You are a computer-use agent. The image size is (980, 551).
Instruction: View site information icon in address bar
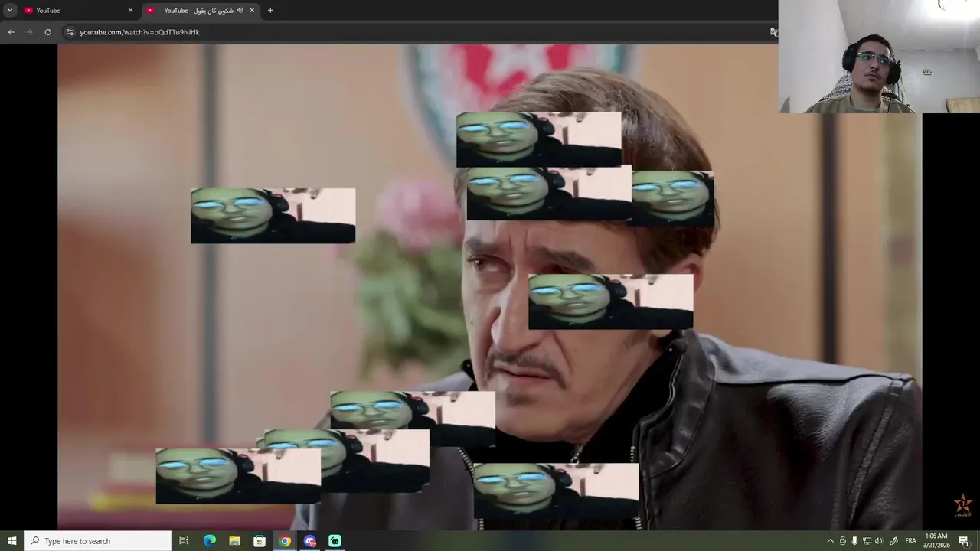click(70, 32)
